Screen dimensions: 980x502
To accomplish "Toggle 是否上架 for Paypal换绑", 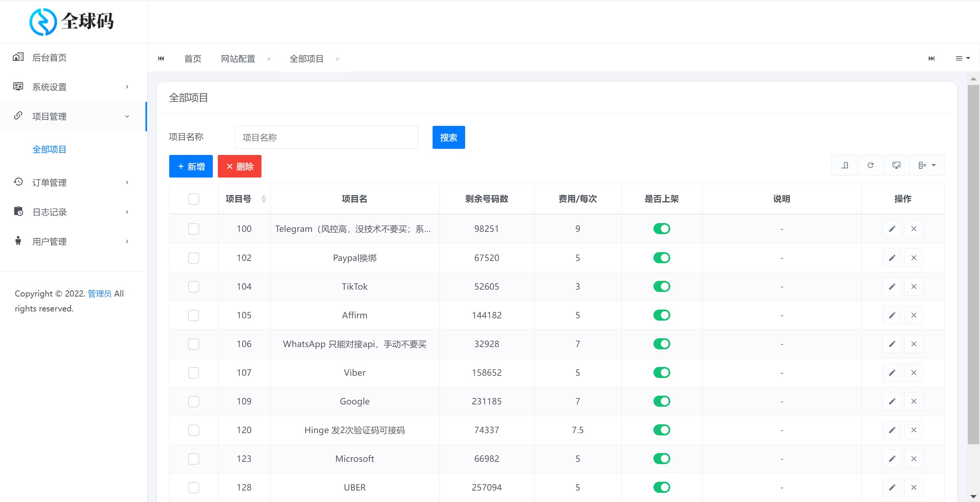I will (661, 258).
